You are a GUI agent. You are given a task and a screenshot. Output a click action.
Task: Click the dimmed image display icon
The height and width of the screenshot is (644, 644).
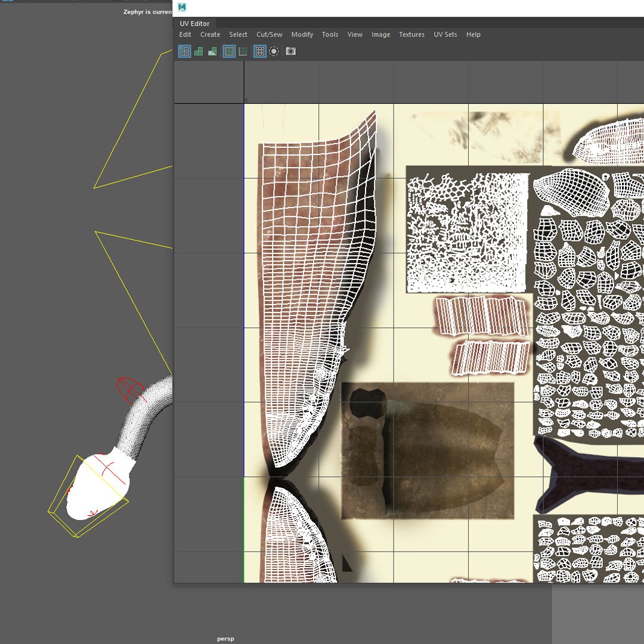tap(243, 51)
